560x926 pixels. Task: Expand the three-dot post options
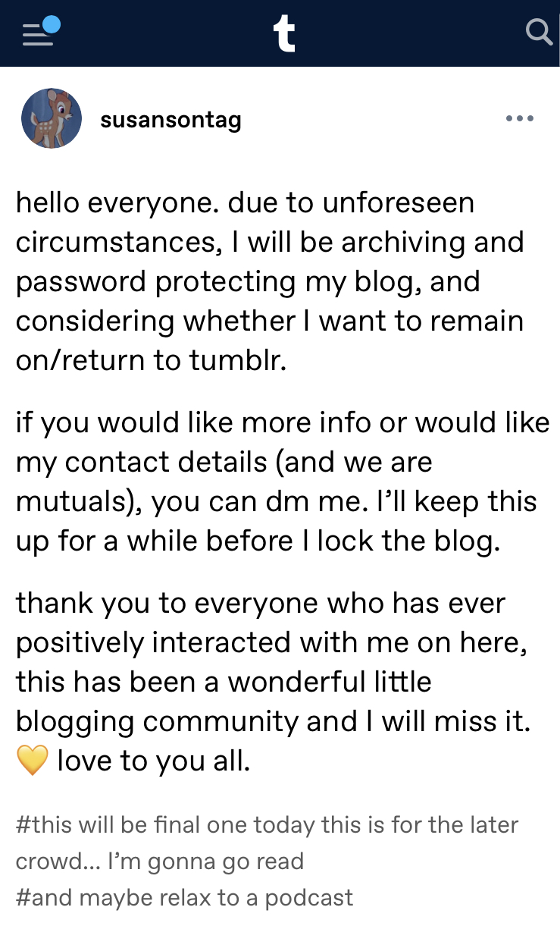(520, 118)
